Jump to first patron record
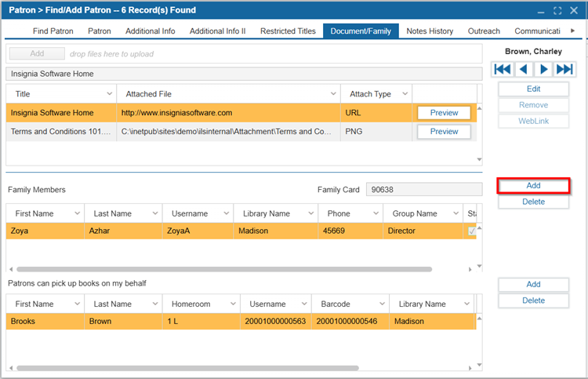This screenshot has width=588, height=379. [503, 69]
